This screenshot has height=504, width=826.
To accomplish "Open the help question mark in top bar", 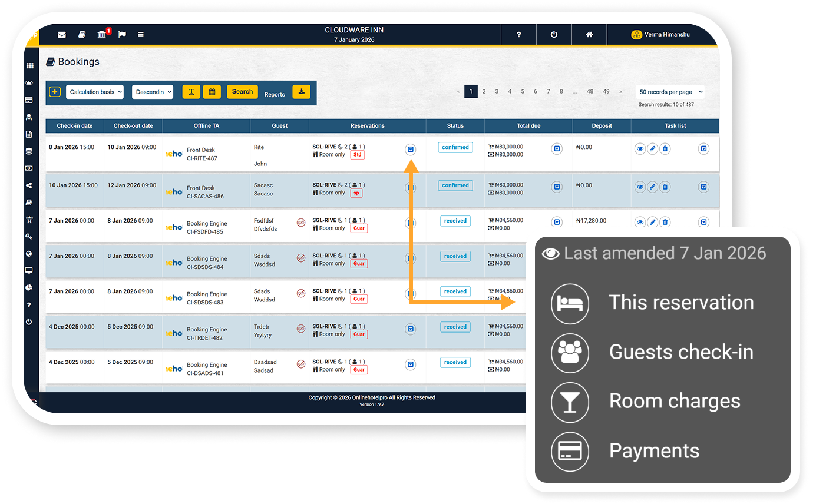I will pyautogui.click(x=518, y=35).
